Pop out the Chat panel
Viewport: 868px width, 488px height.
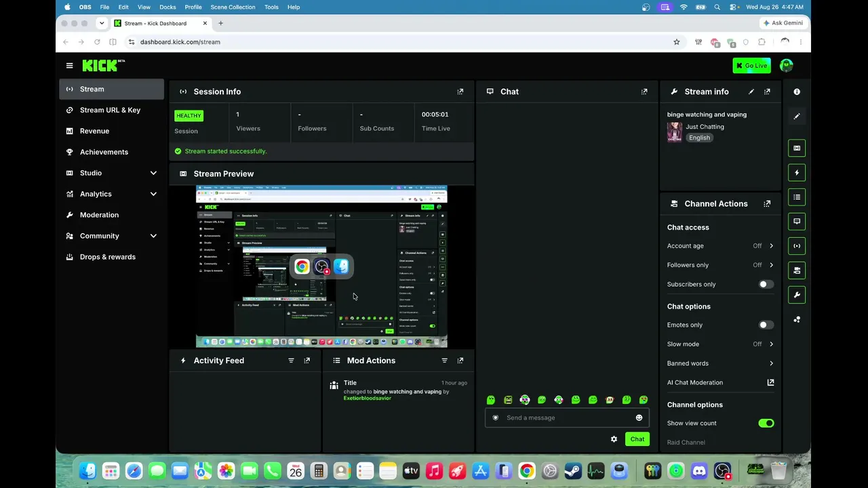644,91
